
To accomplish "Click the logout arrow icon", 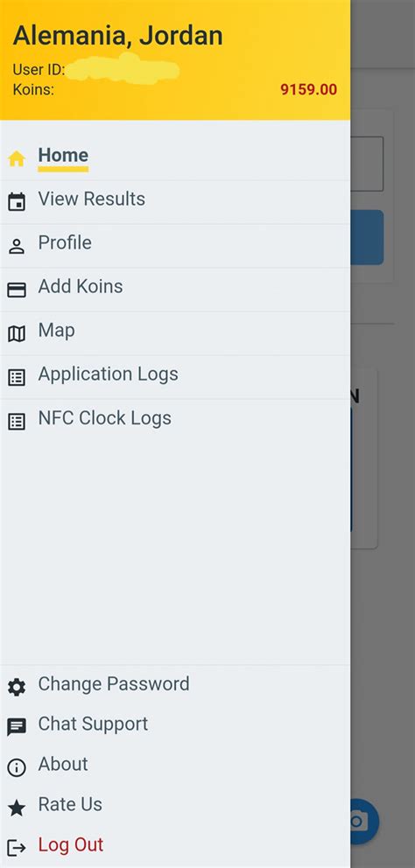I will pos(17,848).
